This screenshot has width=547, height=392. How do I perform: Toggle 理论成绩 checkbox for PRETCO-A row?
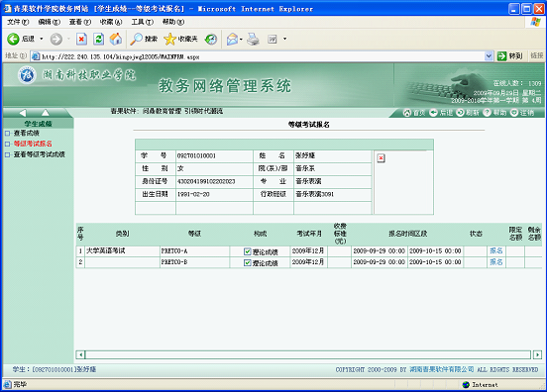[x=248, y=251]
